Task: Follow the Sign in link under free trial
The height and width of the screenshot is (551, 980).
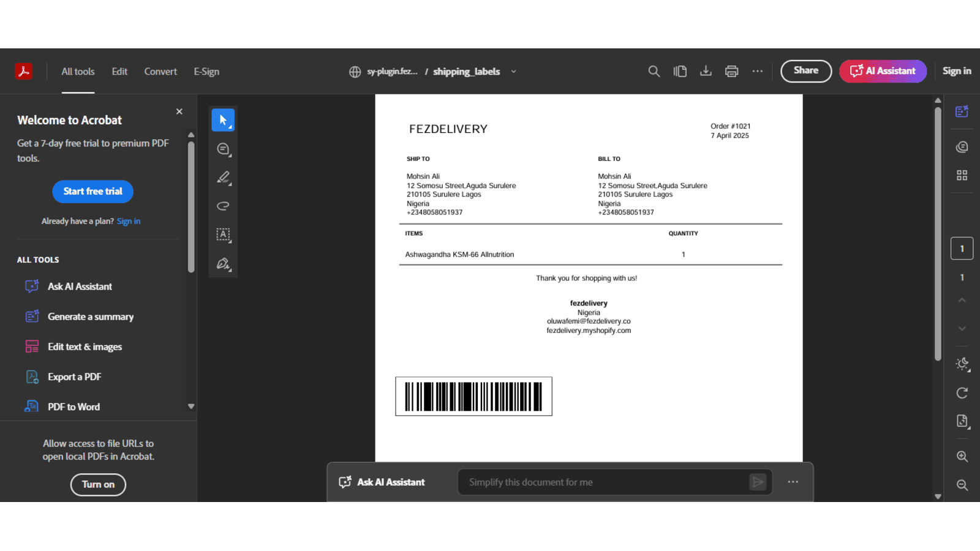Action: click(129, 221)
